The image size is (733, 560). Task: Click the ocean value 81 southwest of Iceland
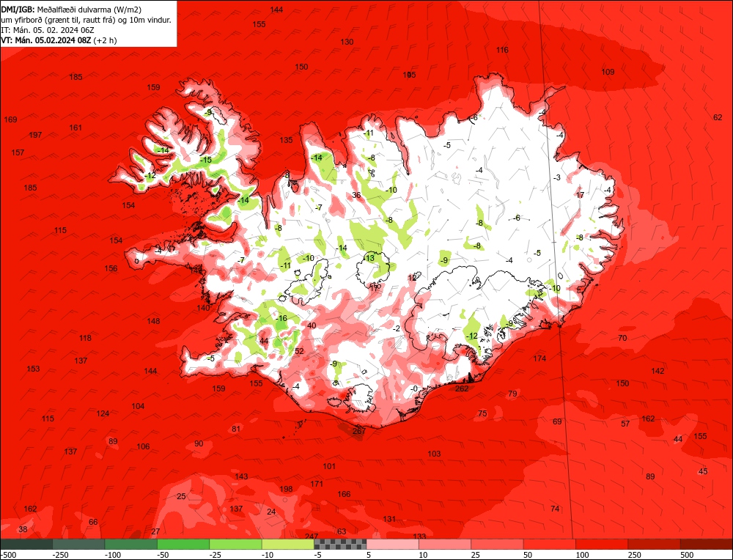coord(236,429)
